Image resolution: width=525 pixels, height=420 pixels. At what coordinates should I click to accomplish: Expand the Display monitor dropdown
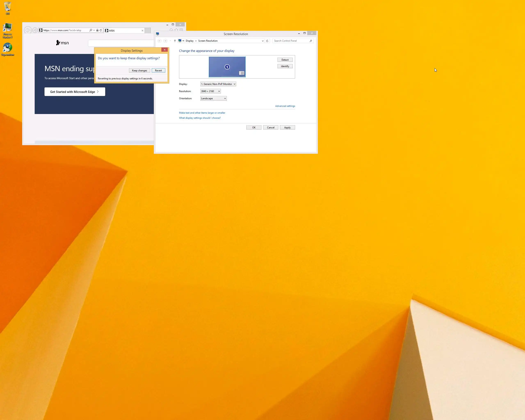[x=218, y=84]
